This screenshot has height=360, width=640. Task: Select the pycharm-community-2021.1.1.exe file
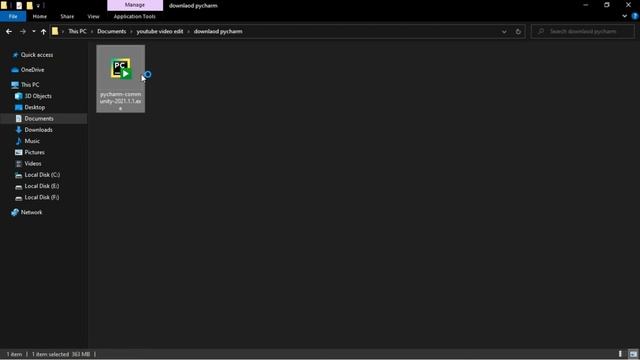point(120,78)
